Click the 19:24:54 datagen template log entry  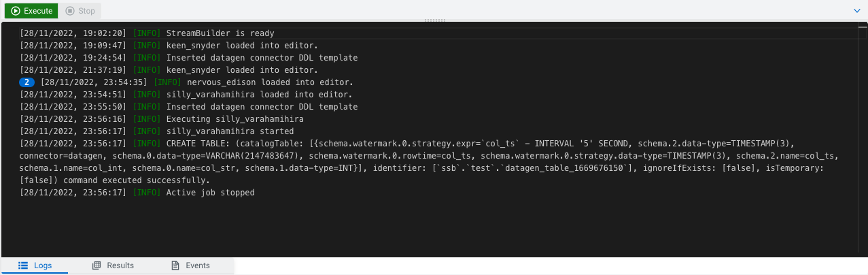(x=262, y=58)
